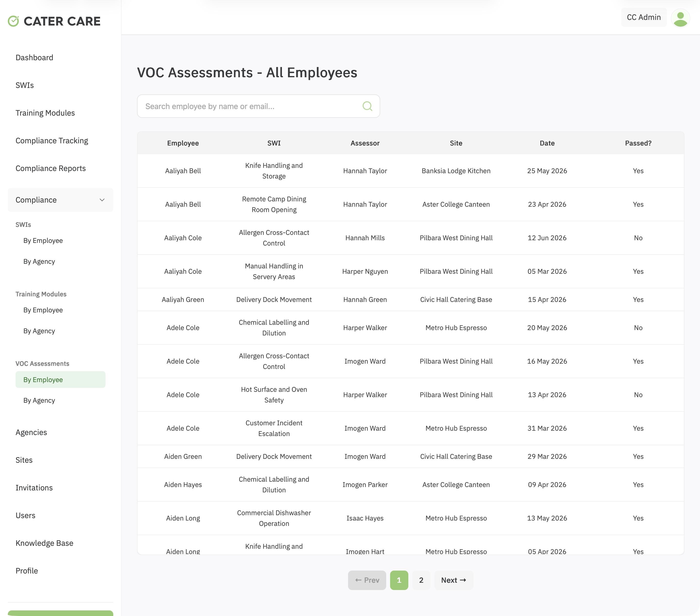Open Knowledge Base in the sidebar
The width and height of the screenshot is (700, 616).
[44, 543]
